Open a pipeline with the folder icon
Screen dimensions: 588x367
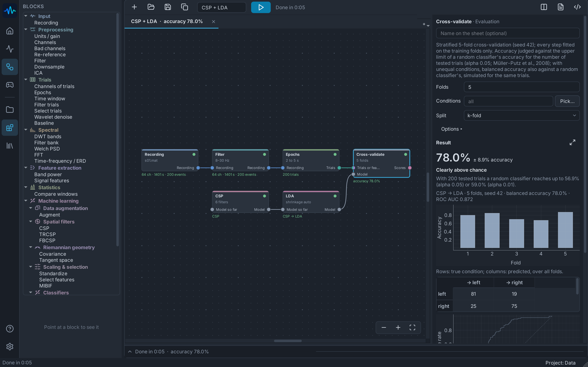pos(151,7)
